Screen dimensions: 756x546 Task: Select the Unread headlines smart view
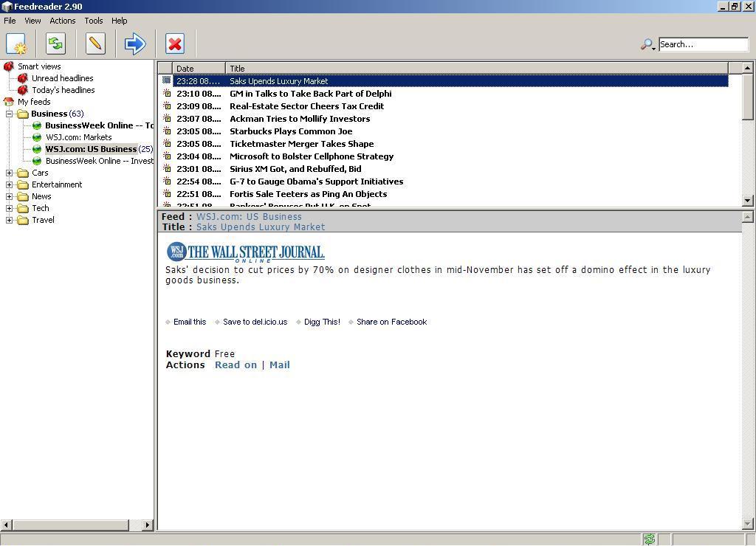pos(63,77)
